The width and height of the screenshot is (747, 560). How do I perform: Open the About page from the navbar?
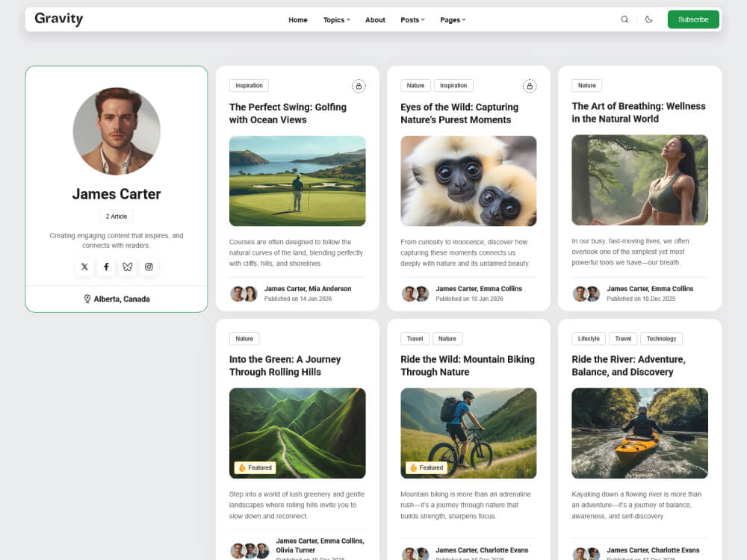click(x=375, y=20)
